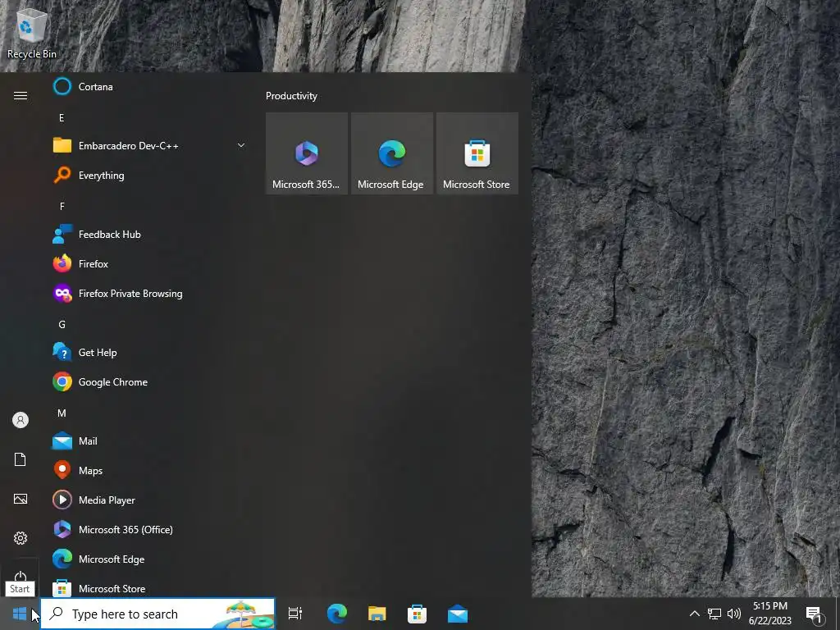Jump to letter M in the app list
This screenshot has height=630, width=840.
[62, 413]
